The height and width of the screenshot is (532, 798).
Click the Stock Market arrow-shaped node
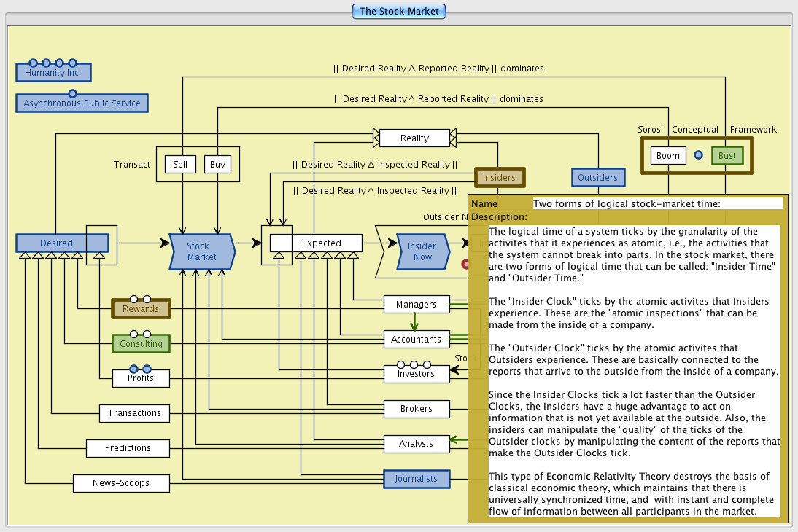[x=202, y=251]
